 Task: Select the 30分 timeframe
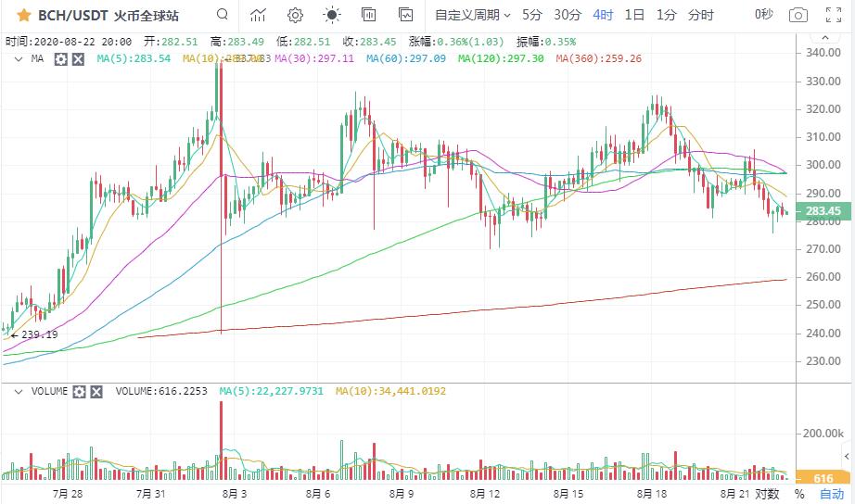pyautogui.click(x=568, y=15)
